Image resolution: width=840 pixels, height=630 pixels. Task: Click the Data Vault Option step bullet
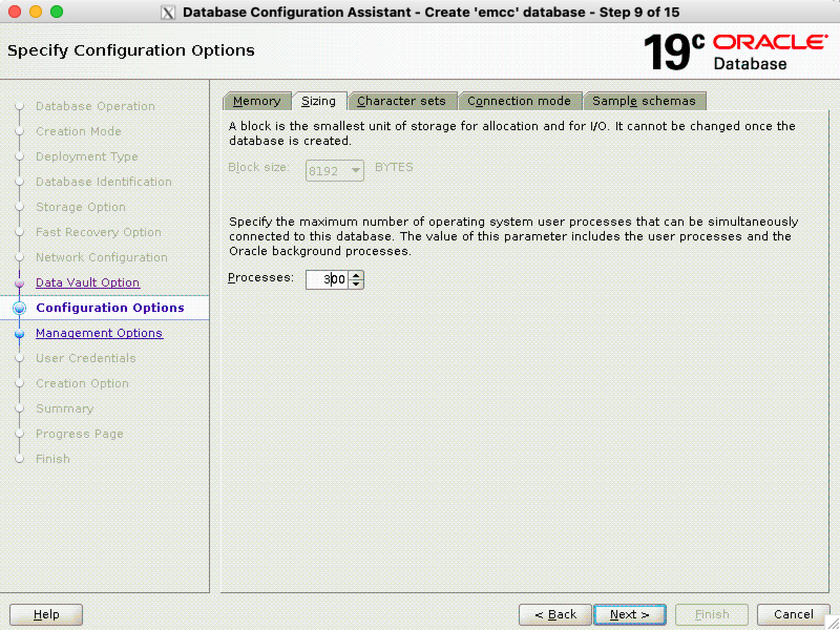point(19,283)
